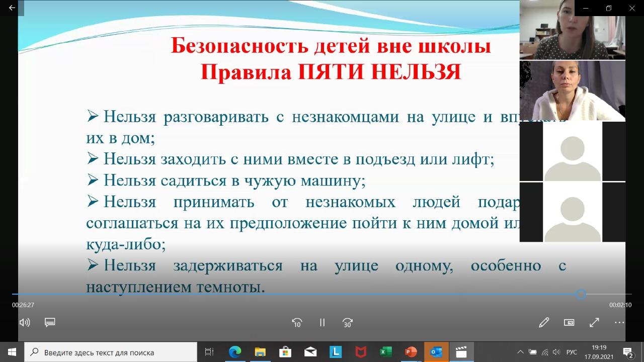Viewport: 644px width, 362px height.
Task: Open Outlook from the taskbar
Action: tap(436, 352)
